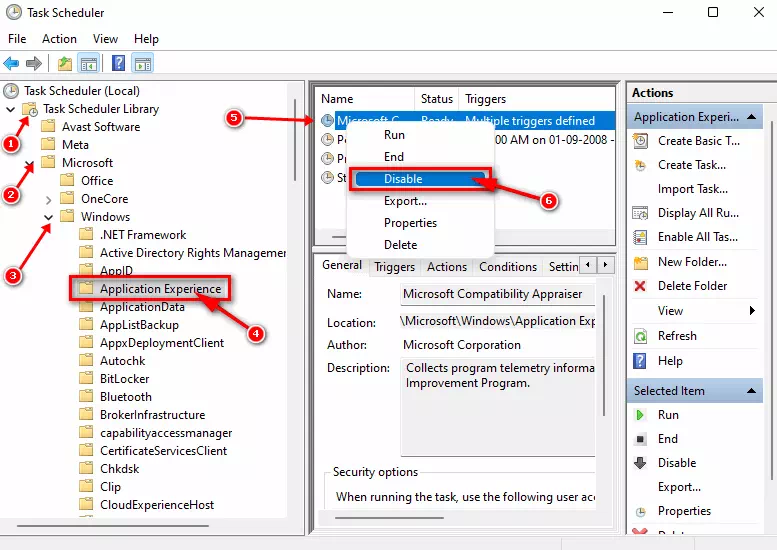Click the Name column header

(365, 99)
